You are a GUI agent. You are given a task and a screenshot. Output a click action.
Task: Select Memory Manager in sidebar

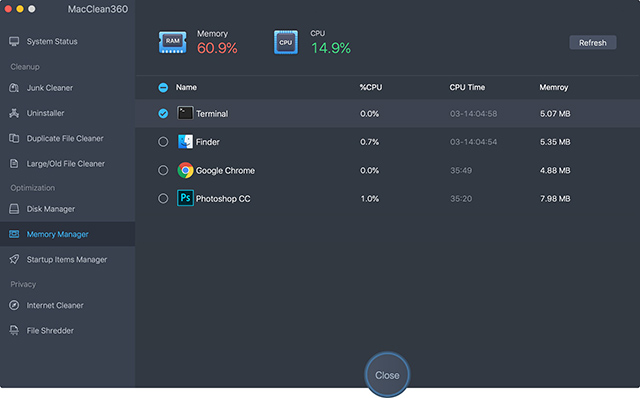click(67, 234)
